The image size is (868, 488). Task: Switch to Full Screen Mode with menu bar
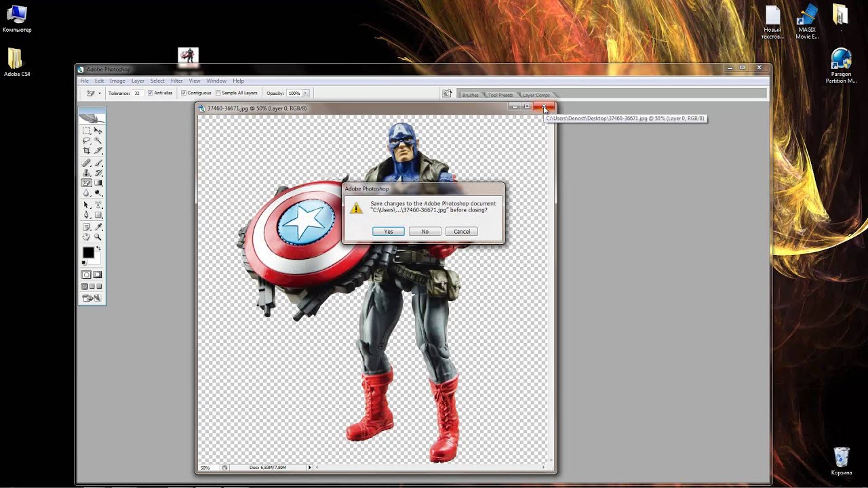coord(92,287)
